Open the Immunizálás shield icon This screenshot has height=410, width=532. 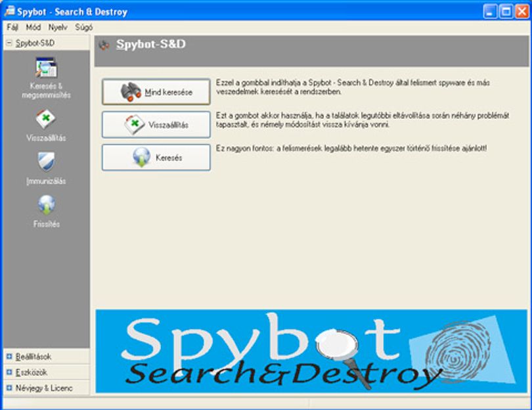point(46,162)
